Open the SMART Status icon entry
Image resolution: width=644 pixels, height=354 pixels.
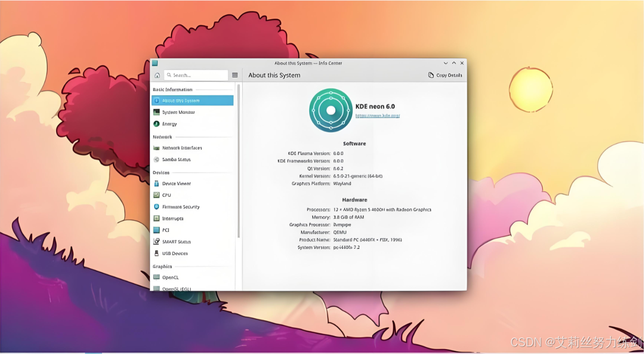pos(157,242)
